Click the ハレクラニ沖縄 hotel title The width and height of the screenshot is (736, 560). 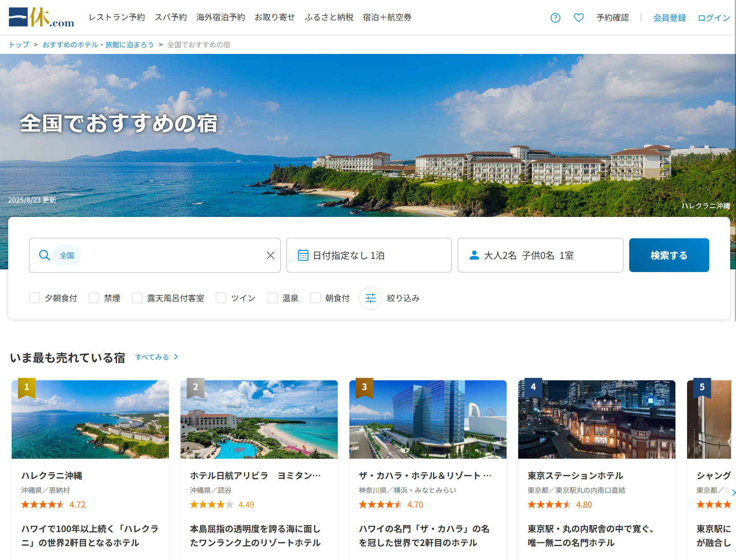click(52, 476)
